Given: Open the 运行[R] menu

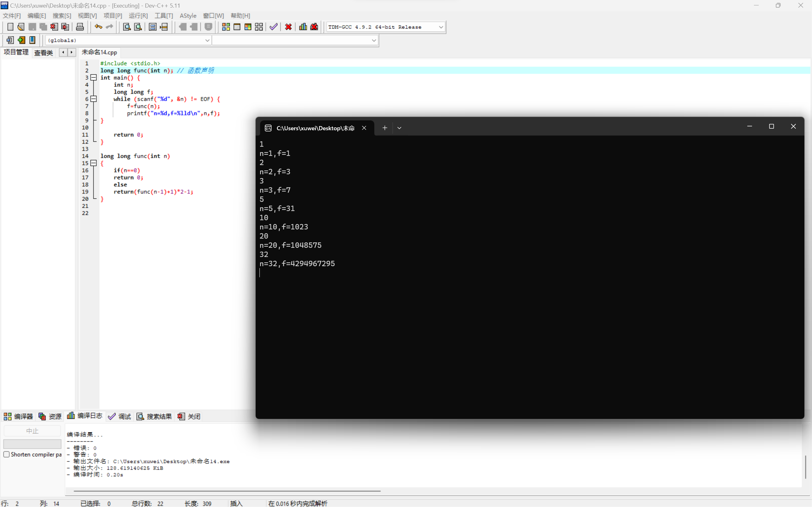Looking at the screenshot, I should (138, 16).
